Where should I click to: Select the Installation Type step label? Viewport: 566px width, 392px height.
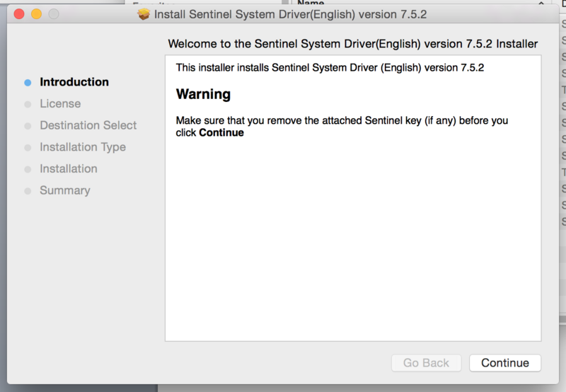point(83,147)
